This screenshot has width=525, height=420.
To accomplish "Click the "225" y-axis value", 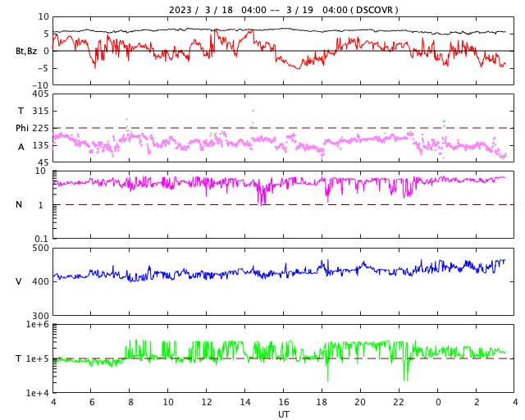I will click(x=40, y=128).
